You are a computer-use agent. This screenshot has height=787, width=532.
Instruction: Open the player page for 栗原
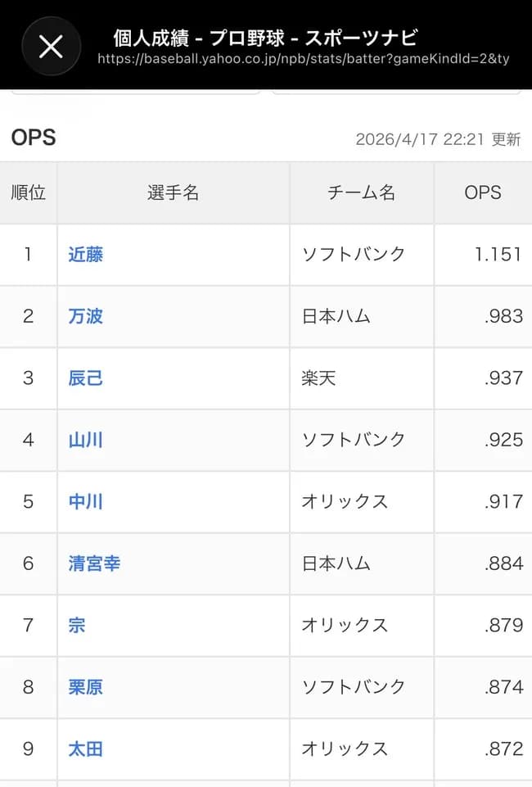pyautogui.click(x=85, y=688)
